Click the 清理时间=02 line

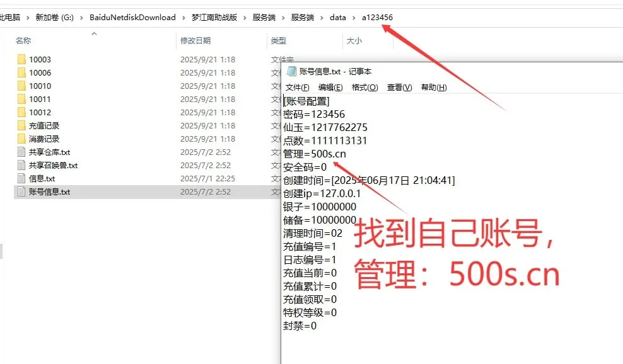(x=313, y=233)
